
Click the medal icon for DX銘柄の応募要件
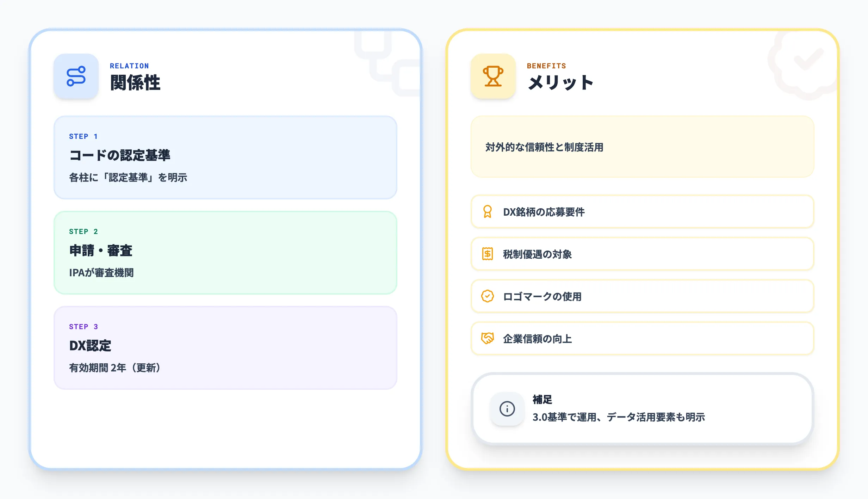pos(488,212)
